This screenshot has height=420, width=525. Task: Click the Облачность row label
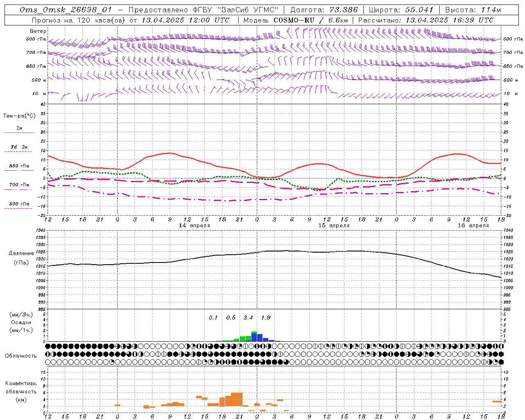click(21, 356)
